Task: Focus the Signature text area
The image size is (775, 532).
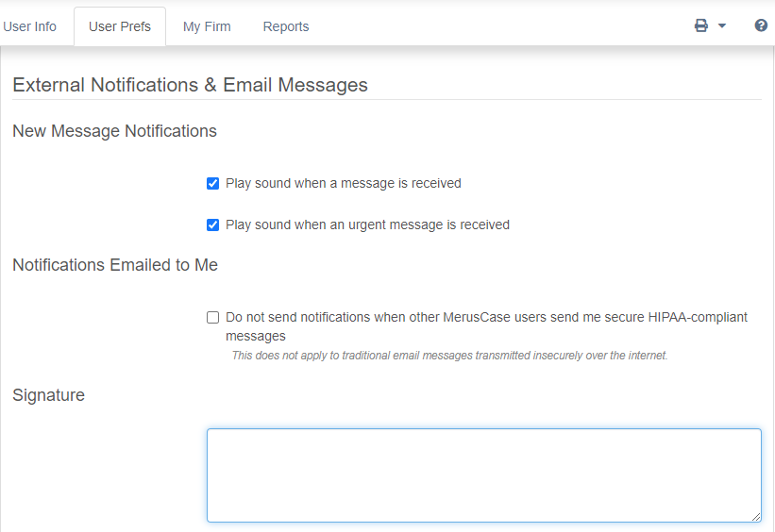Action: 484,475
